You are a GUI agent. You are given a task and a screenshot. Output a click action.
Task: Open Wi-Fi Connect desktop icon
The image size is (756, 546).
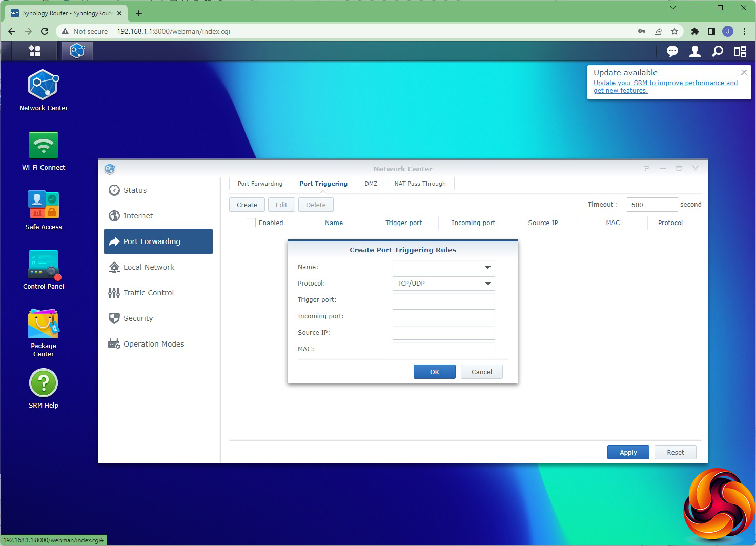44,151
